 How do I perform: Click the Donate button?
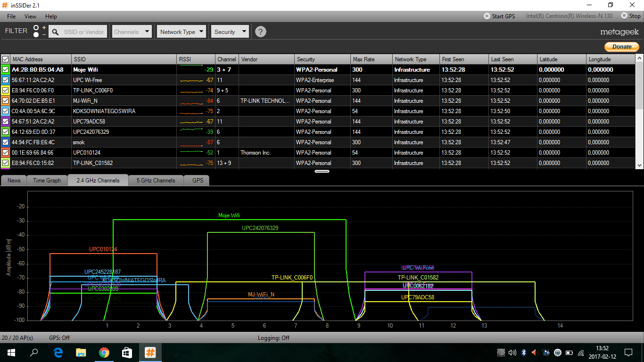point(622,47)
